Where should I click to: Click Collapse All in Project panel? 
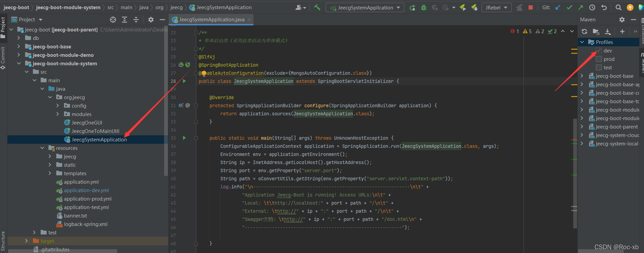click(136, 20)
